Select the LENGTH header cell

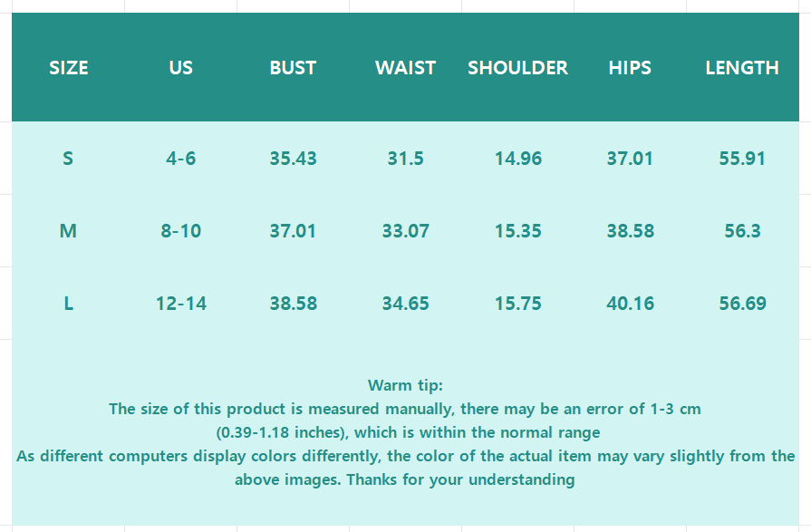point(742,68)
